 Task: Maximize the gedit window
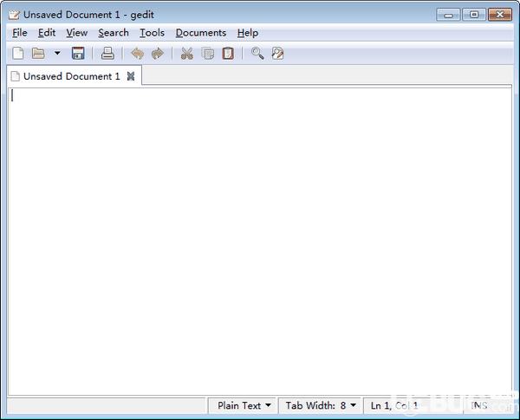(474, 15)
